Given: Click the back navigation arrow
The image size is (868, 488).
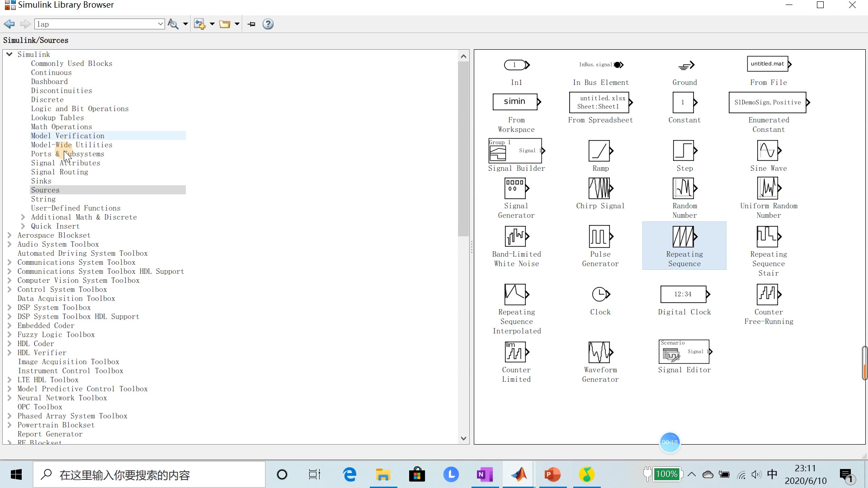Looking at the screenshot, I should (x=9, y=24).
